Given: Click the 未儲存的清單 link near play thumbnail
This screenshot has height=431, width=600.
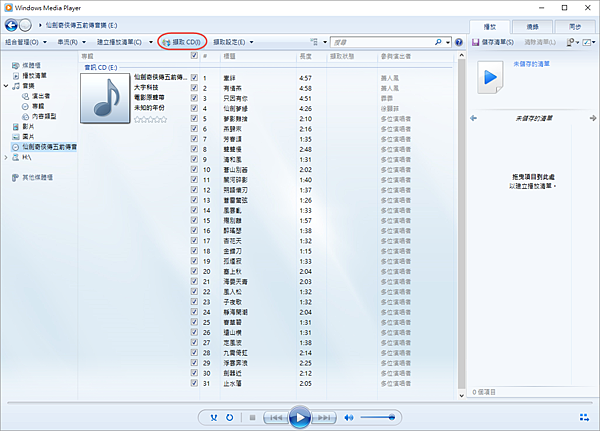Looking at the screenshot, I should click(x=531, y=64).
